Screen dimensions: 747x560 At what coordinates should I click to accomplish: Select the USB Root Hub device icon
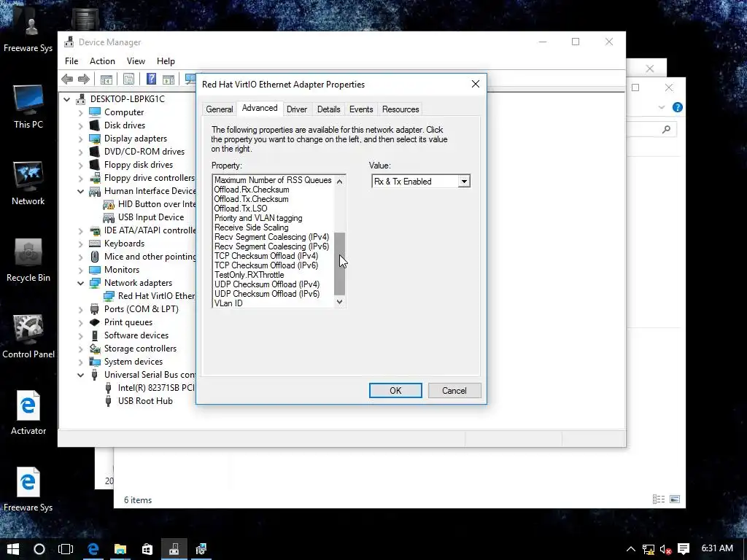(109, 401)
